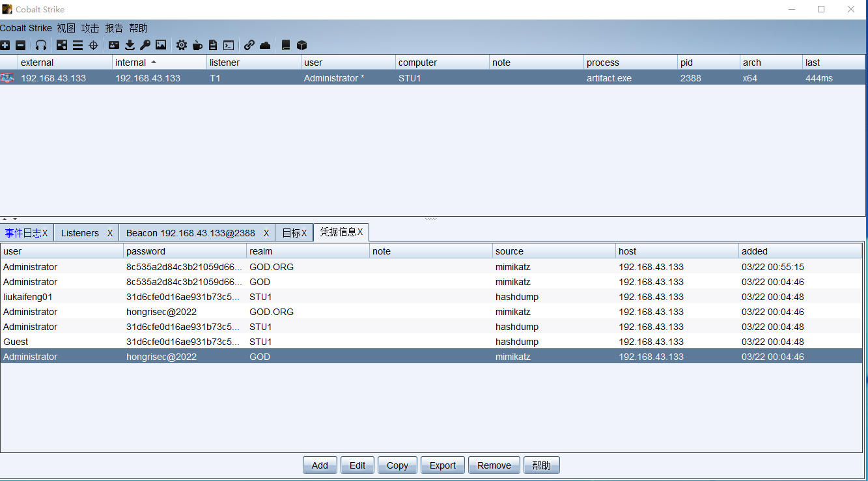Open the 视图 menu
This screenshot has width=868, height=481.
pos(66,28)
